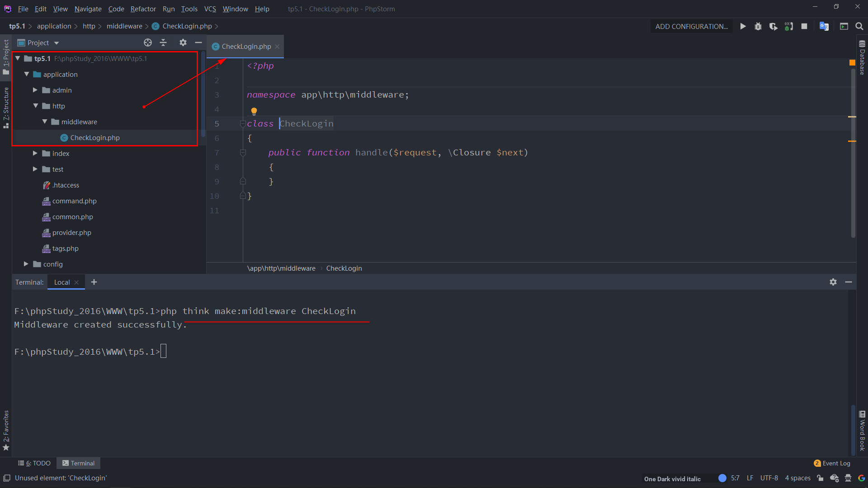Change file encoding UTF-8
This screenshot has height=488, width=868.
pos(769,478)
